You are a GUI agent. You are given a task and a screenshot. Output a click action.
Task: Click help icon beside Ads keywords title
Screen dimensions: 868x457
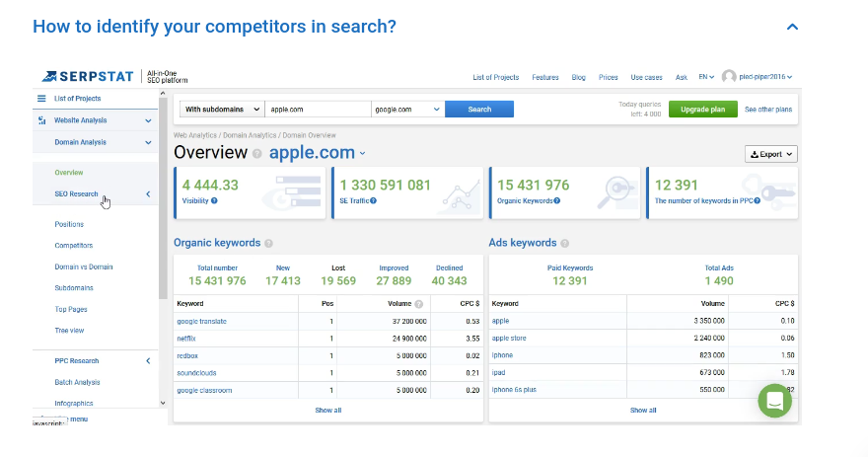pyautogui.click(x=564, y=243)
